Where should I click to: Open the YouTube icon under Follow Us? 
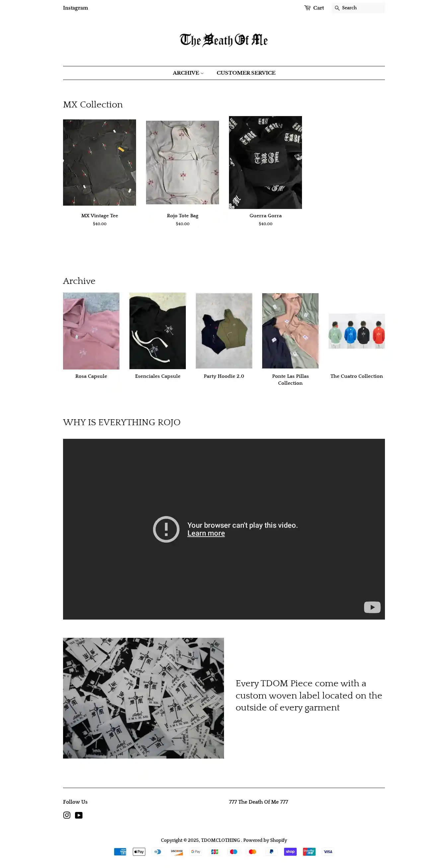pos(79,815)
